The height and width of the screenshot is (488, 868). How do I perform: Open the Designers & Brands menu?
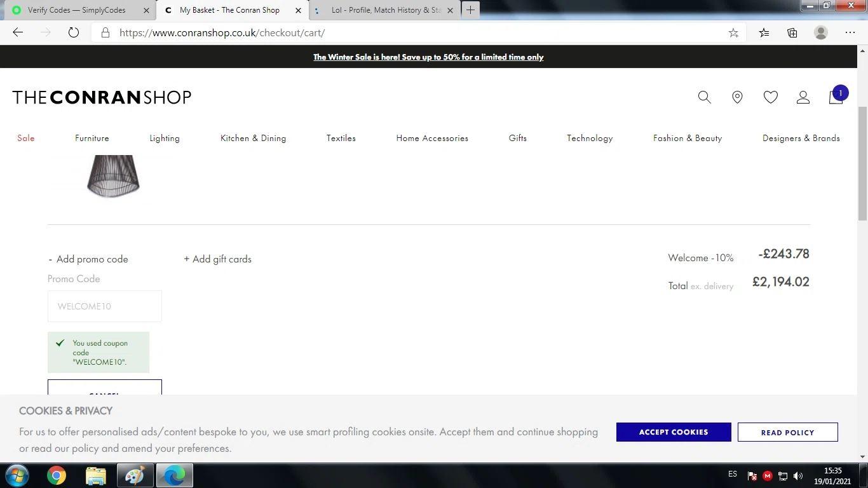coord(801,138)
